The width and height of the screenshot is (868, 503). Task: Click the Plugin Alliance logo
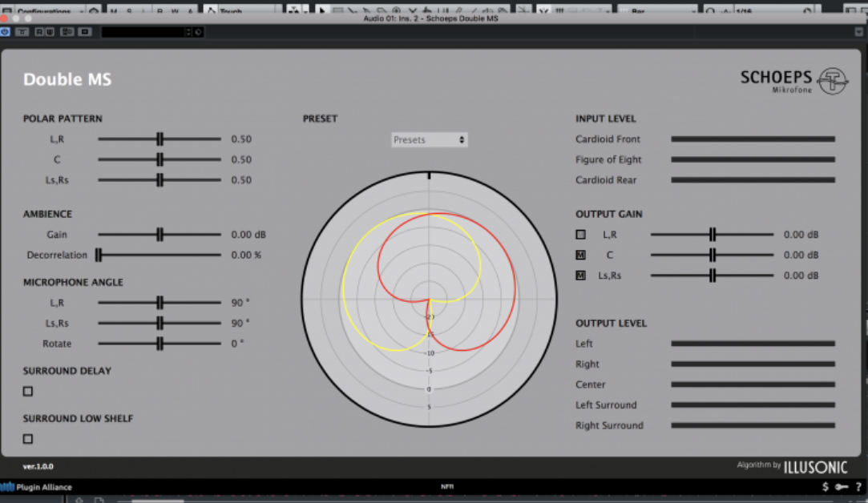[x=37, y=487]
